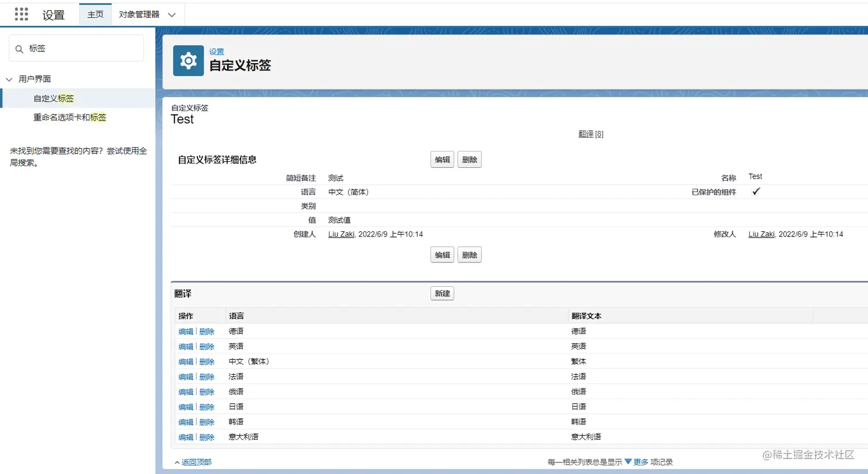
Task: Edit the 法语 translation row
Action: (x=186, y=377)
